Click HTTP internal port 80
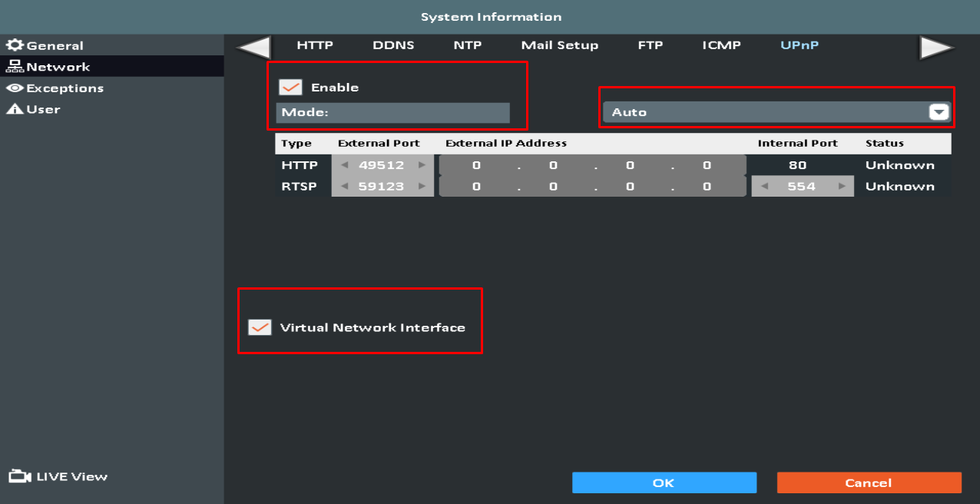980x504 pixels. click(x=797, y=165)
